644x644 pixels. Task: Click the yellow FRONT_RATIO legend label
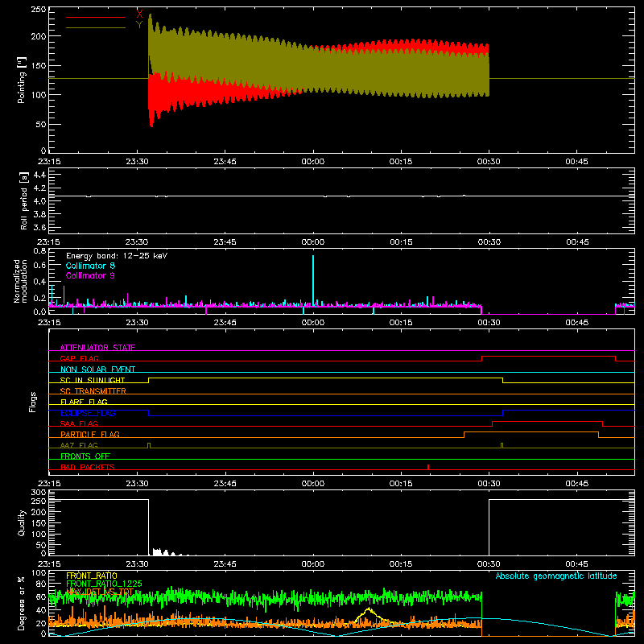[x=92, y=576]
